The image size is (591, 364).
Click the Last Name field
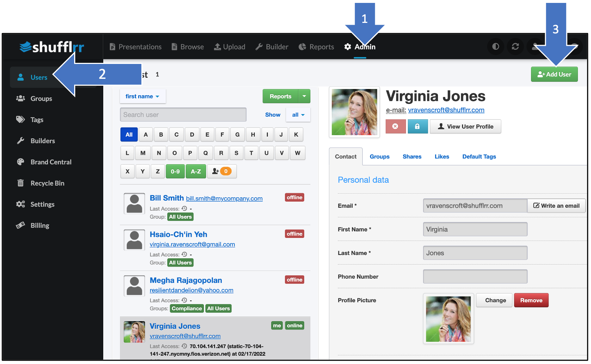pyautogui.click(x=475, y=253)
